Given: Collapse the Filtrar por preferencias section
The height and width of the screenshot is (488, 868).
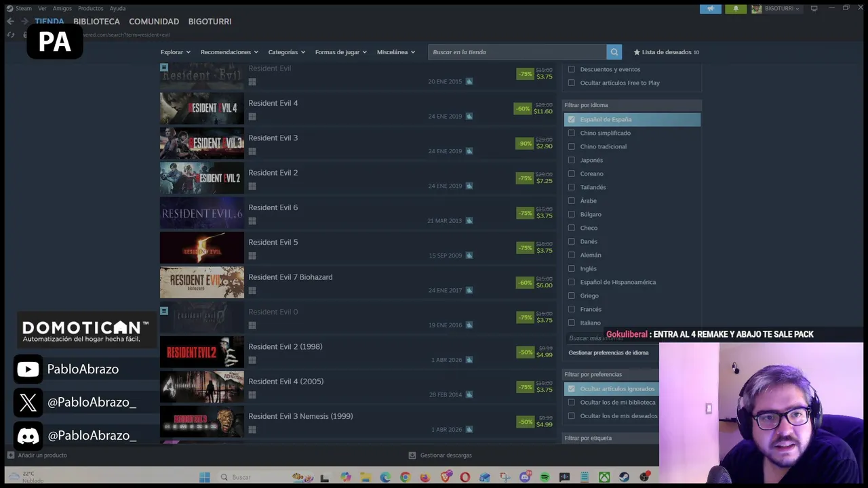Looking at the screenshot, I should coord(610,374).
